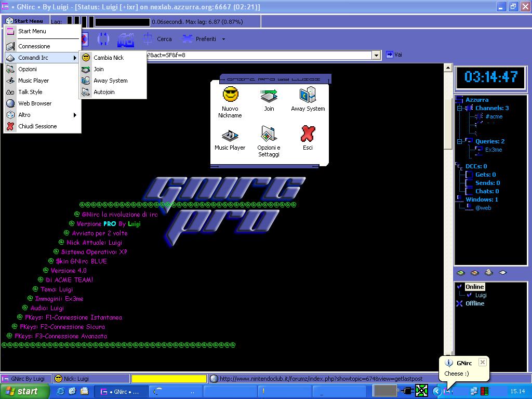This screenshot has height=399, width=532.
Task: Click the yellow bar in status bar
Action: click(x=169, y=379)
